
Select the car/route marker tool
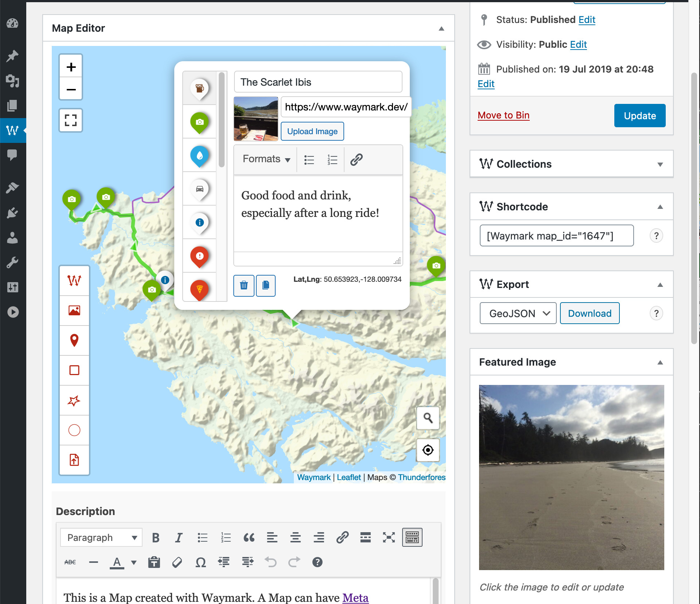tap(200, 190)
